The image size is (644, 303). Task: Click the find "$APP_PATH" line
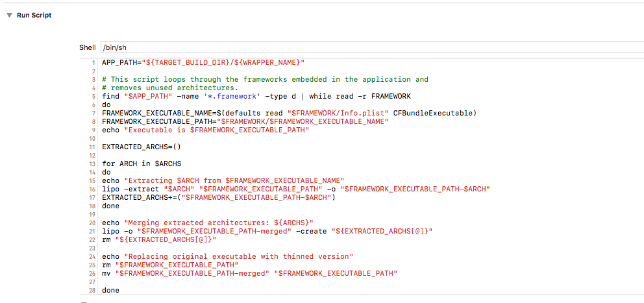click(x=256, y=97)
